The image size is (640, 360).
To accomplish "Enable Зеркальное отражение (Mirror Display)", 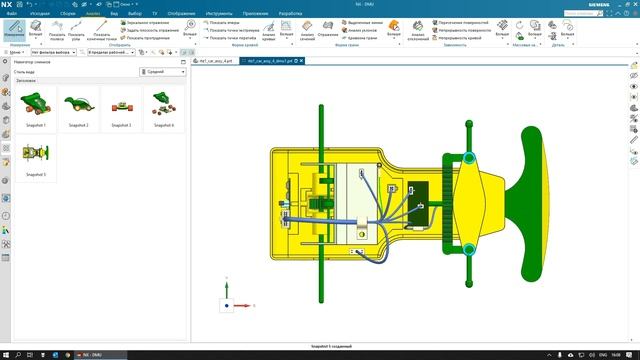I will tap(145, 23).
